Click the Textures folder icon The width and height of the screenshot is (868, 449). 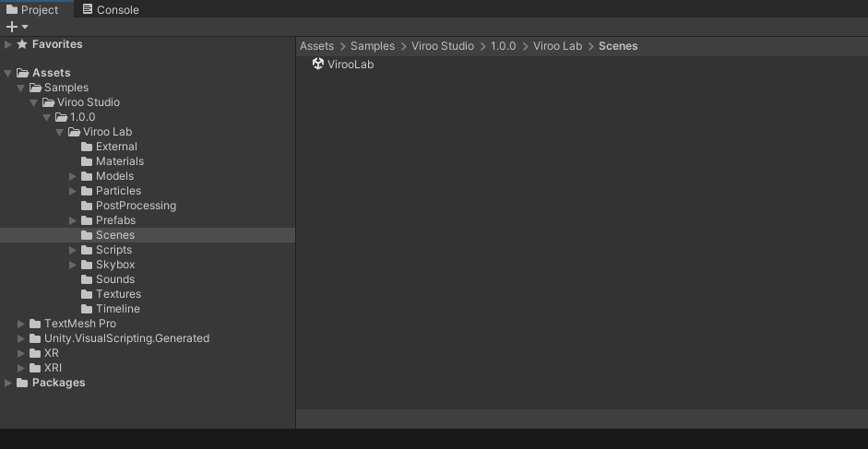[x=87, y=294]
